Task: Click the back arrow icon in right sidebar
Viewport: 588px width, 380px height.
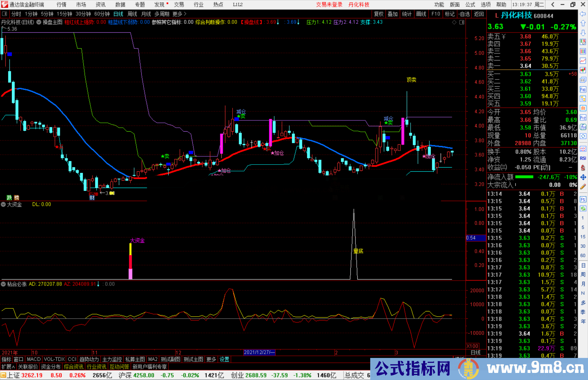Action: point(583,14)
